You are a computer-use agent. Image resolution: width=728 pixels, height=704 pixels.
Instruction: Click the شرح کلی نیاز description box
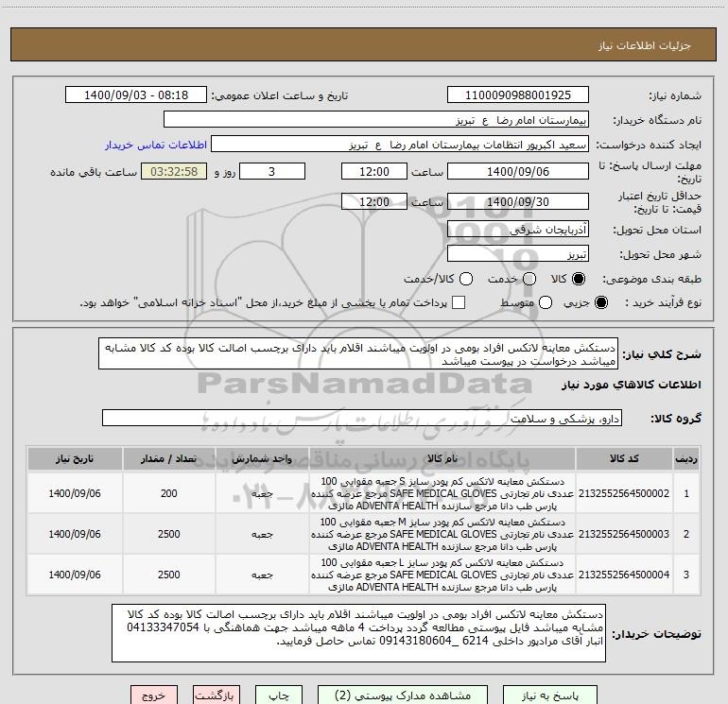(358, 353)
